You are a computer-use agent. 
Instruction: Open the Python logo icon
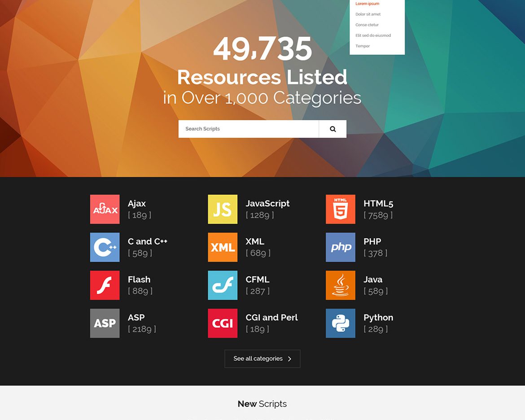[x=341, y=323]
